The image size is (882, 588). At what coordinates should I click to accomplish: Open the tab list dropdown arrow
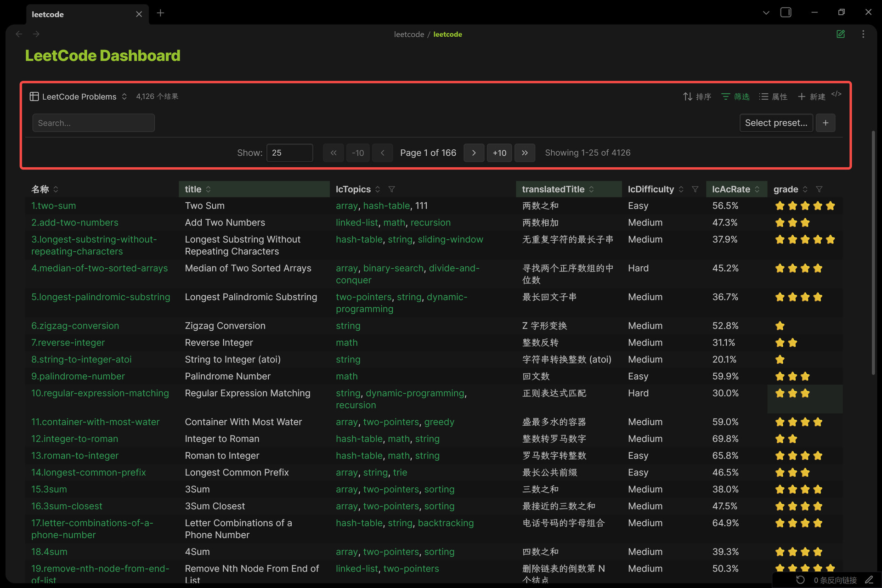click(x=766, y=13)
